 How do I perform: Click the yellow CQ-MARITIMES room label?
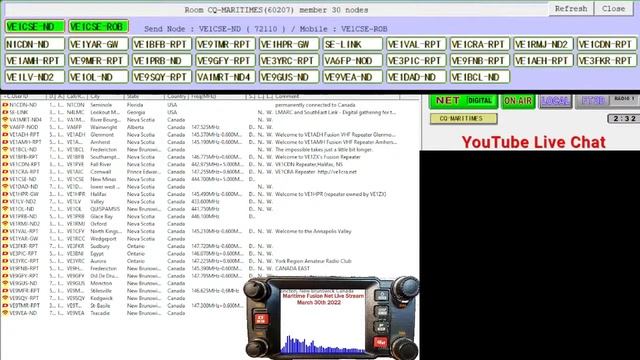pyautogui.click(x=463, y=118)
